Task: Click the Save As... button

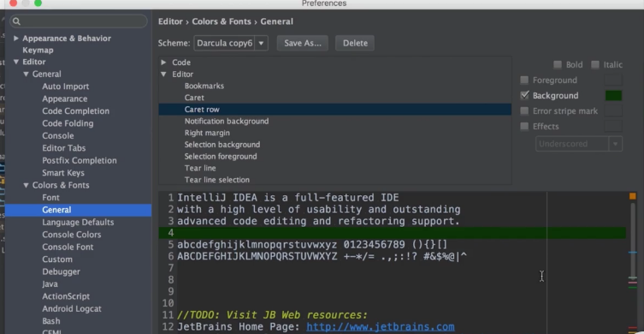Action: pos(303,43)
